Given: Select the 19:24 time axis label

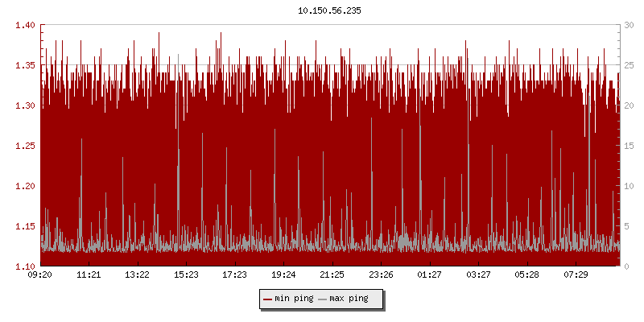Looking at the screenshot, I should coord(283,275).
